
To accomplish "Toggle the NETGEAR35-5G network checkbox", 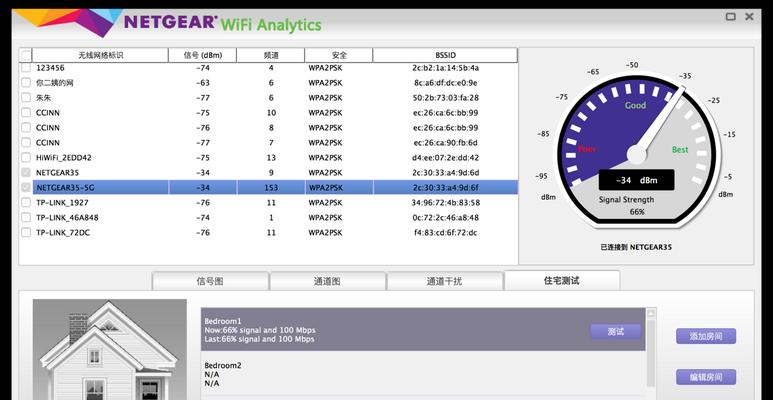I will coord(26,187).
